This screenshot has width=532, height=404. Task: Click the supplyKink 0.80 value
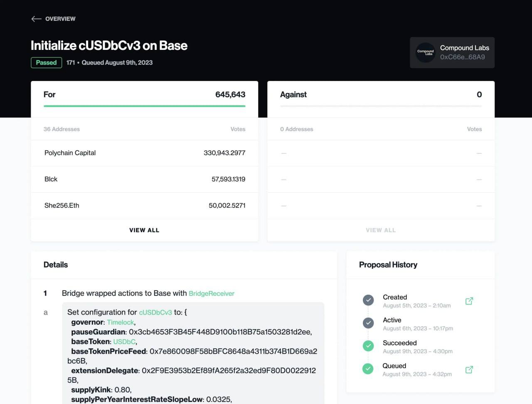(122, 390)
